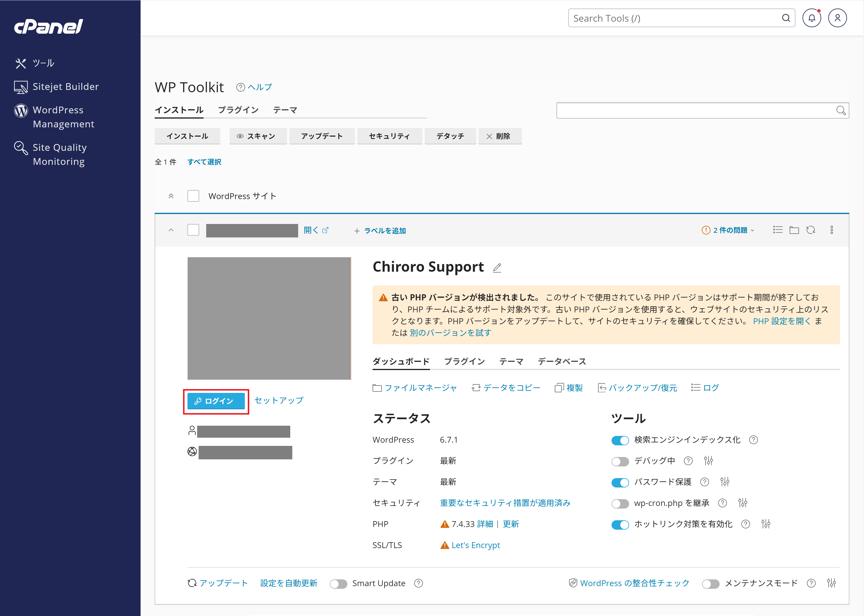The image size is (864, 616).
Task: Click the デタッチ button
Action: tap(450, 136)
